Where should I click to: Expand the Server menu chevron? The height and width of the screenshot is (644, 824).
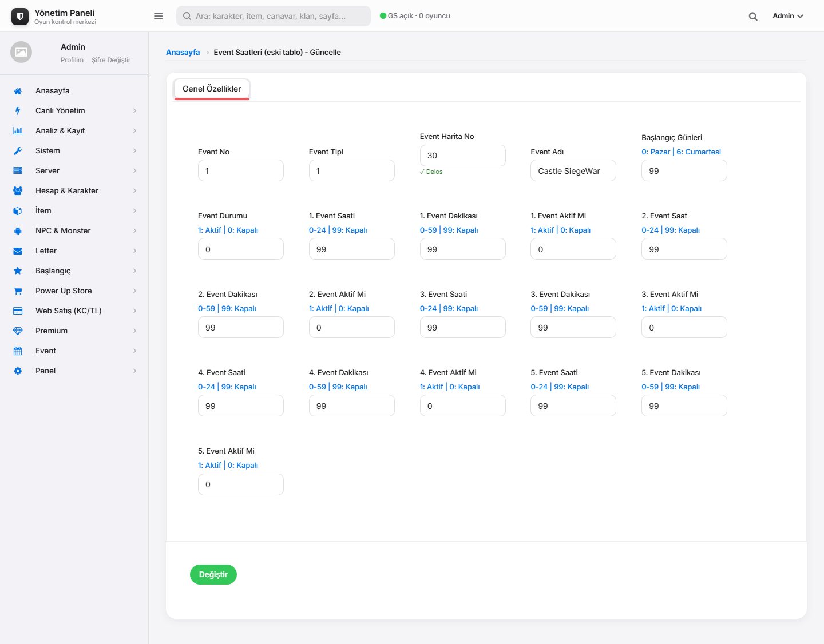point(135,171)
